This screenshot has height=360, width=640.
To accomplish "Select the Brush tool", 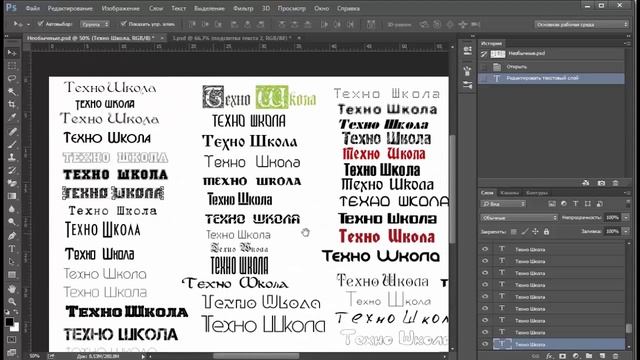I will 12,144.
